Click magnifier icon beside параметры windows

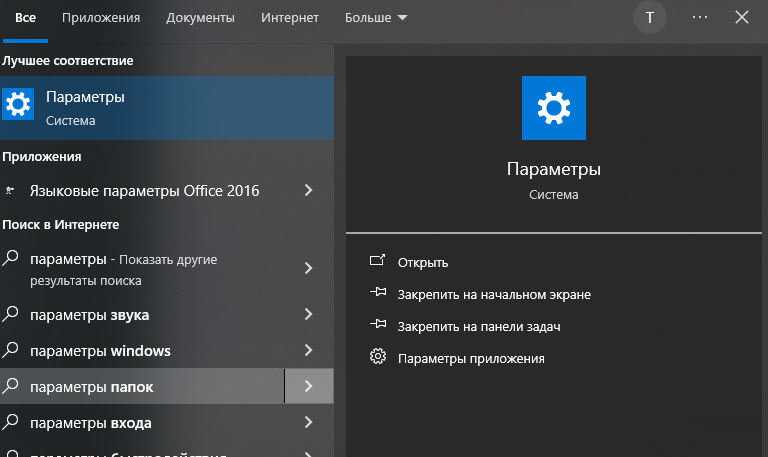[x=10, y=350]
